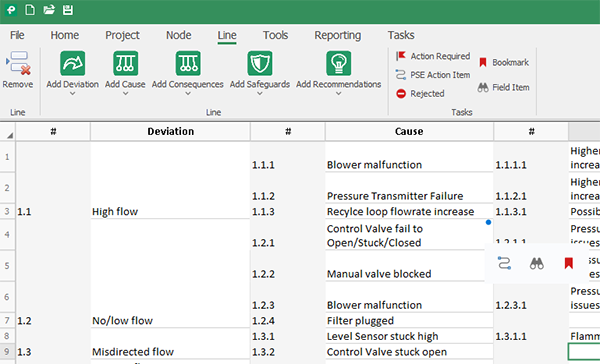
Task: Click the PSE Action Item label
Action: point(440,75)
